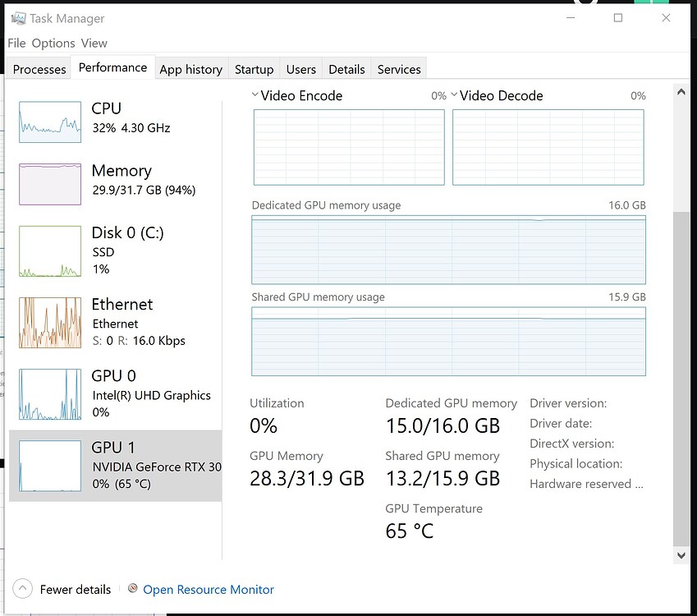Open the View menu
The image size is (697, 616).
(x=94, y=43)
